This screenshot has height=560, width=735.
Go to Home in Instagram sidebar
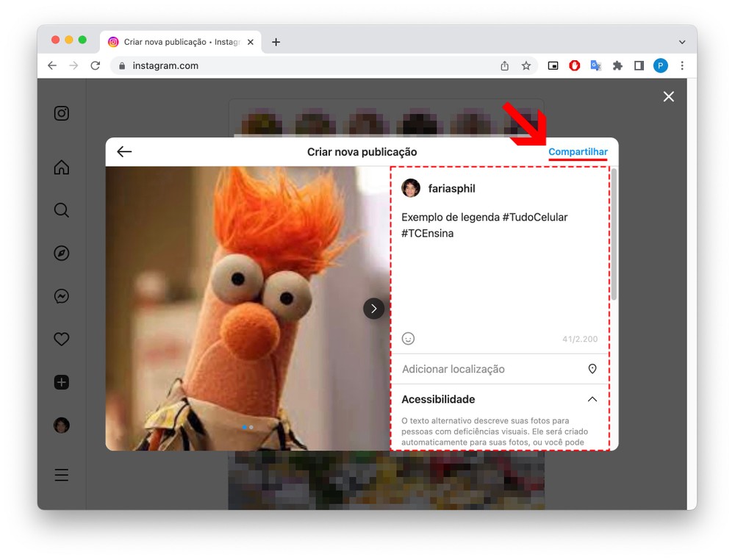(62, 168)
